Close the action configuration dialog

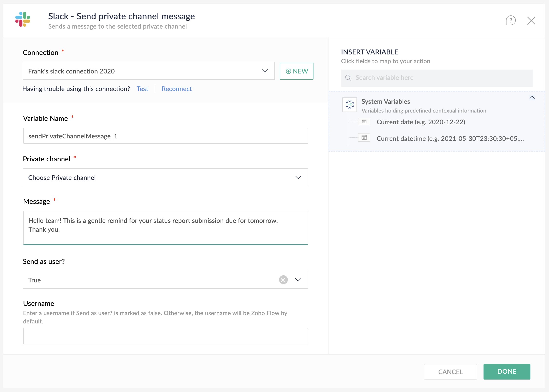point(531,21)
